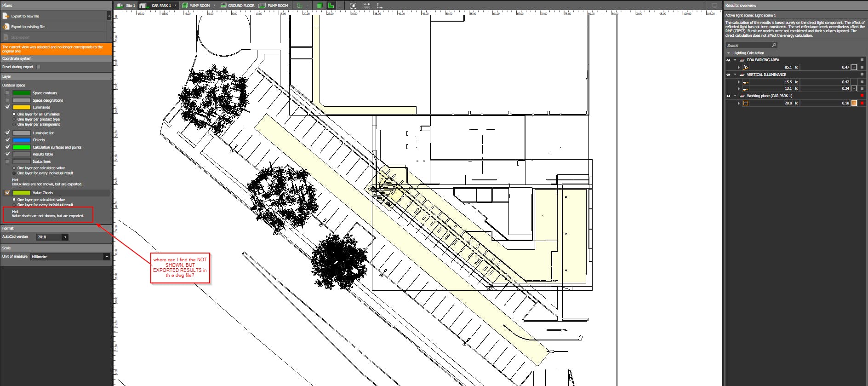Switch to the CAR PARK 1 tab
This screenshot has width=868, height=386.
tap(158, 6)
